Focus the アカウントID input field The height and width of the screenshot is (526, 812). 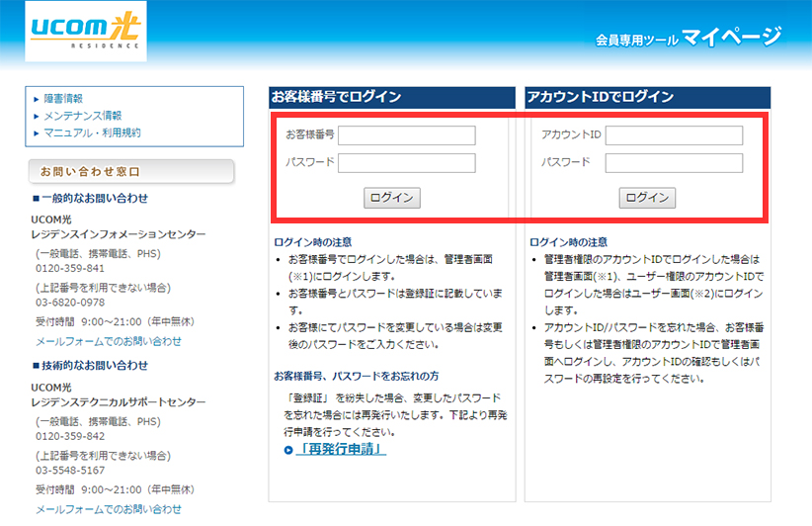(x=674, y=135)
